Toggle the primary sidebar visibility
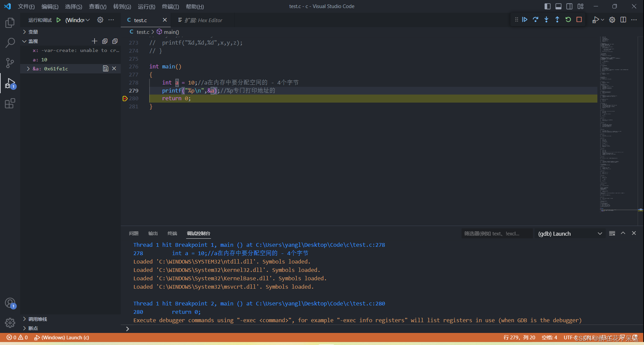 tap(547, 6)
